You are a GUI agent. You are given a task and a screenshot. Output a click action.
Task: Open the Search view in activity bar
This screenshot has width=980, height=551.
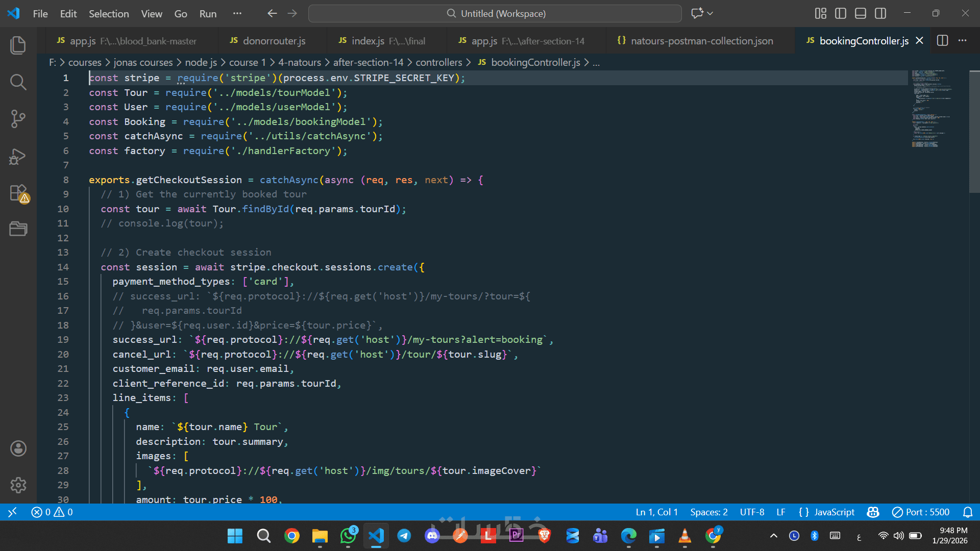pyautogui.click(x=18, y=82)
